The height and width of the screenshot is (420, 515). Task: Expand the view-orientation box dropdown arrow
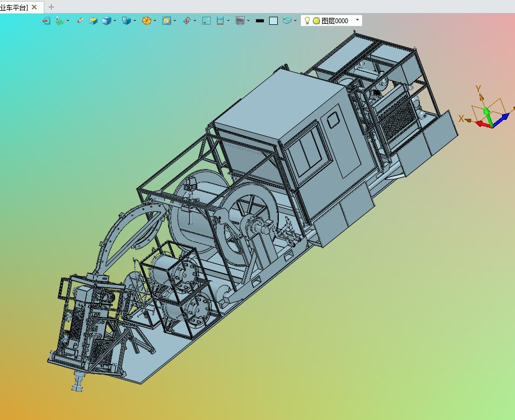click(x=135, y=21)
